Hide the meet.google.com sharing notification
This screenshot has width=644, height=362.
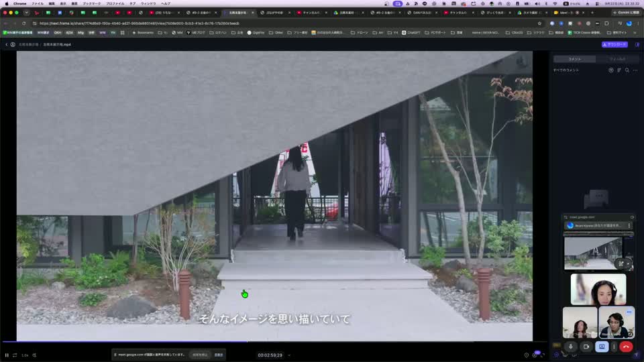(x=219, y=355)
